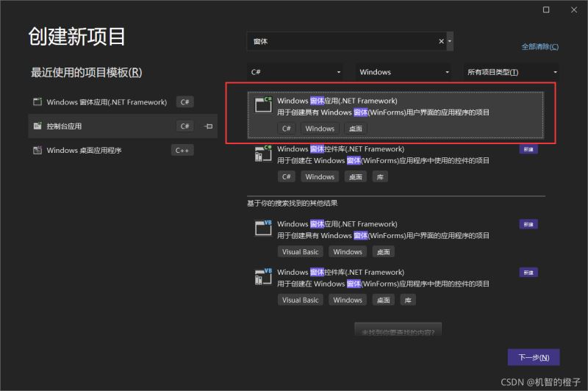Open the C# language filter dropdown
The height and width of the screenshot is (391, 588).
295,72
